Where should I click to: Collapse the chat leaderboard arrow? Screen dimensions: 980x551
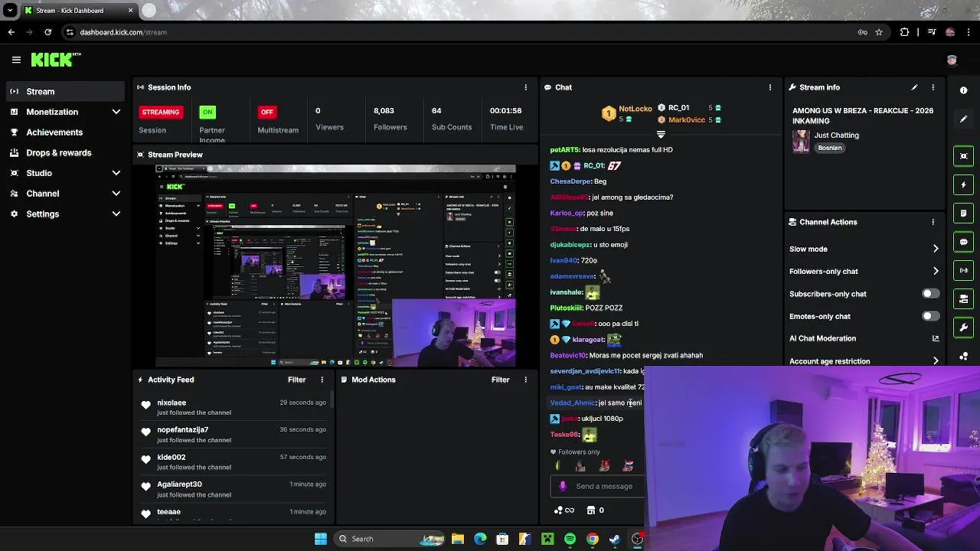(661, 135)
